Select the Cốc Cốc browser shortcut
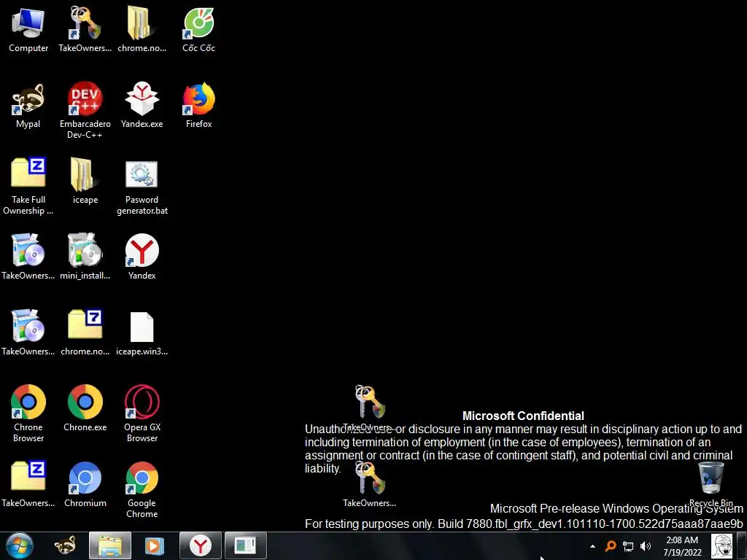Image resolution: width=747 pixels, height=560 pixels. pos(198,29)
